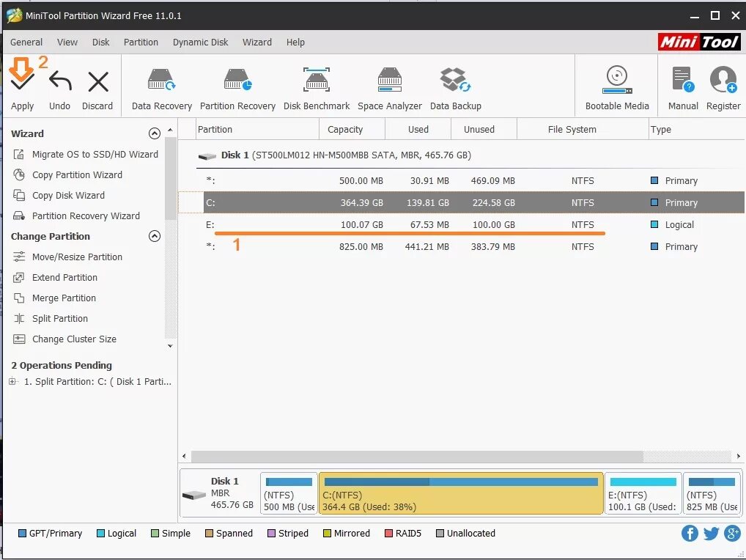
Task: Open Data Backup tool
Action: [455, 89]
